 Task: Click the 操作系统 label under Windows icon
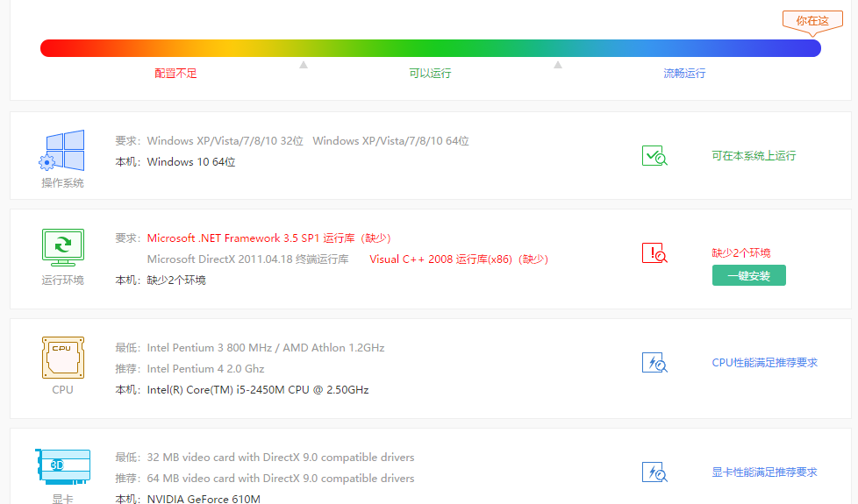(63, 183)
